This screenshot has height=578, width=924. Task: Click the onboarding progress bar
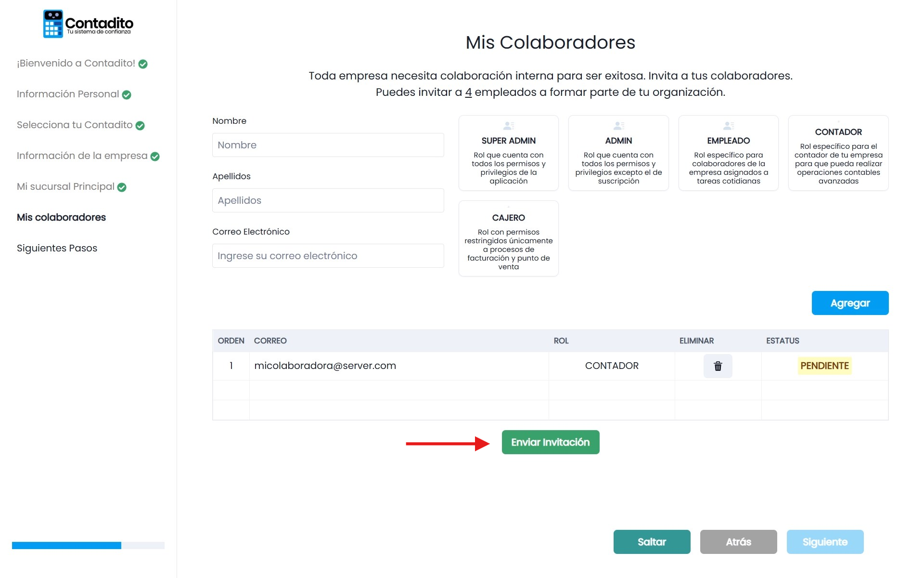(88, 545)
